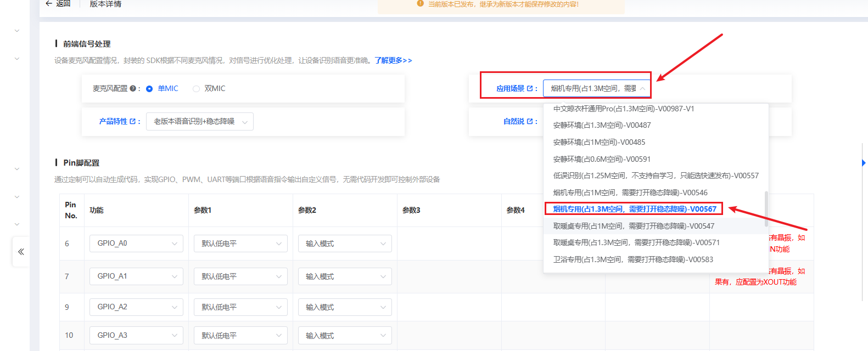Choose 取暖桌专用(占1M空间)-V00547 option
868x351 pixels.
coord(634,226)
